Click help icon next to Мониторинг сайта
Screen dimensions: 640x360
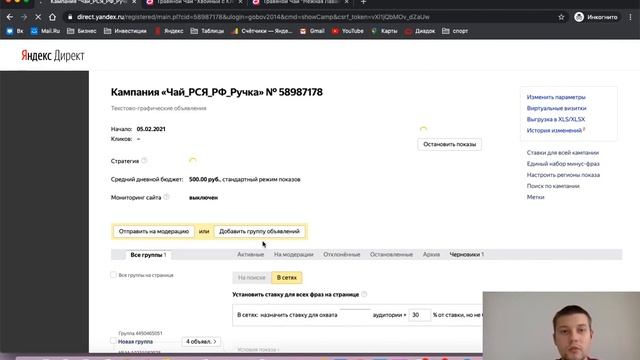166,197
